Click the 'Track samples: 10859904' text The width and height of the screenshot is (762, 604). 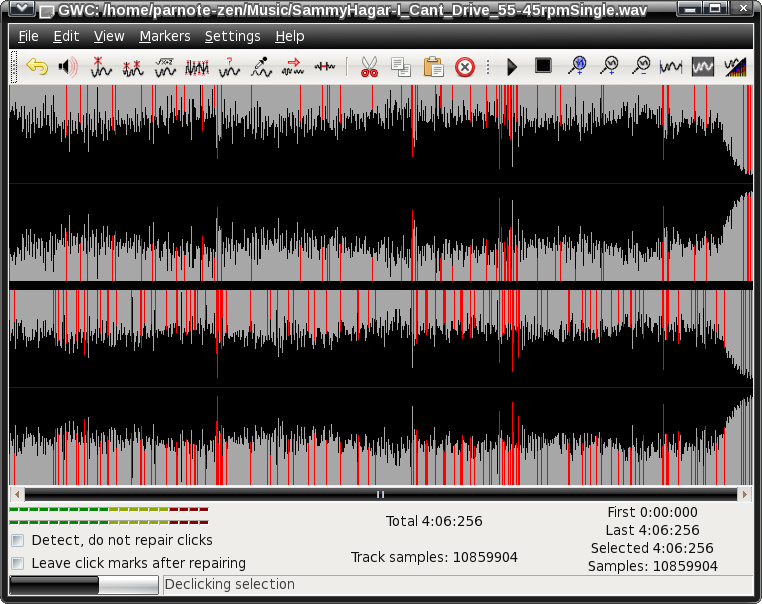click(x=434, y=557)
